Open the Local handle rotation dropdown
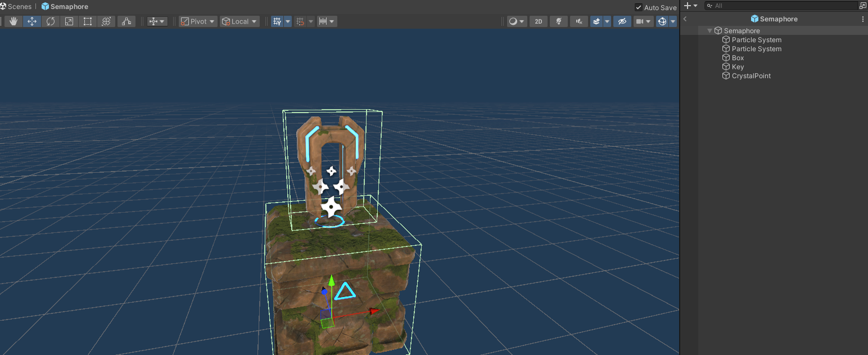The width and height of the screenshot is (868, 355). [x=239, y=21]
